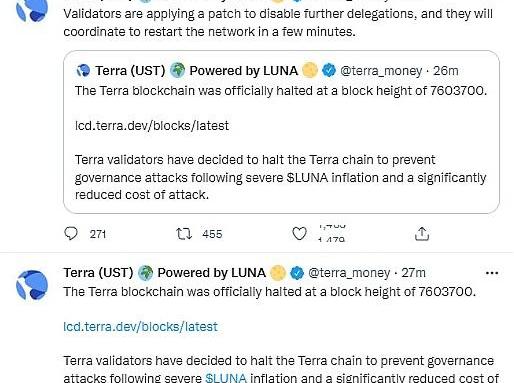Image resolution: width=514 pixels, height=383 pixels.
Task: Open the three-dot more menu on second tweet
Action: pos(492,273)
